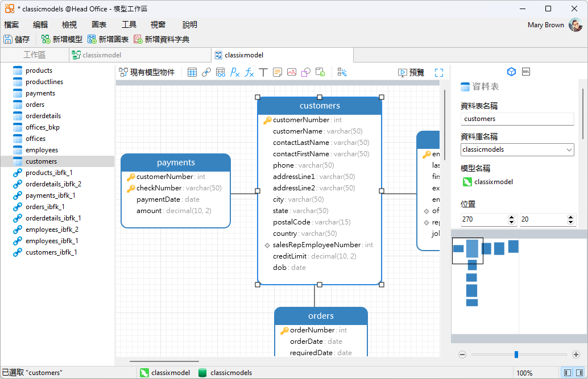Open the 圖表 menu
588x379 pixels.
pyautogui.click(x=99, y=24)
